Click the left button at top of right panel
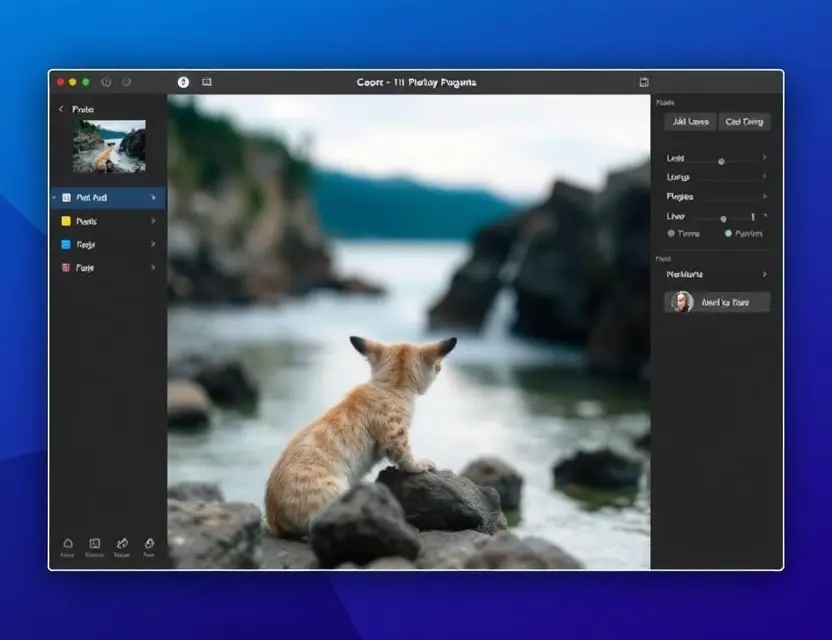 point(690,122)
